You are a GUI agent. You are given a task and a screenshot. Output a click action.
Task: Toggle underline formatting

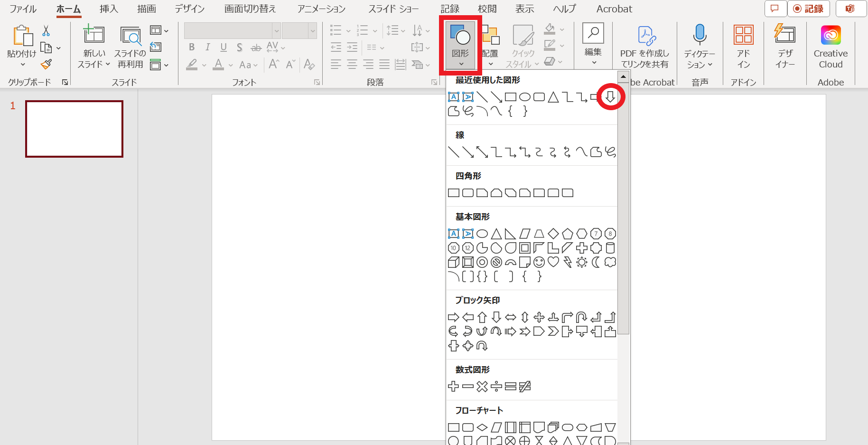pos(223,47)
